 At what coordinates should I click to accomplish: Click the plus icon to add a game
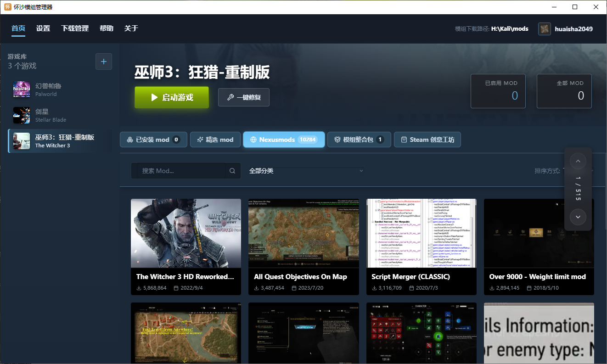[x=103, y=62]
